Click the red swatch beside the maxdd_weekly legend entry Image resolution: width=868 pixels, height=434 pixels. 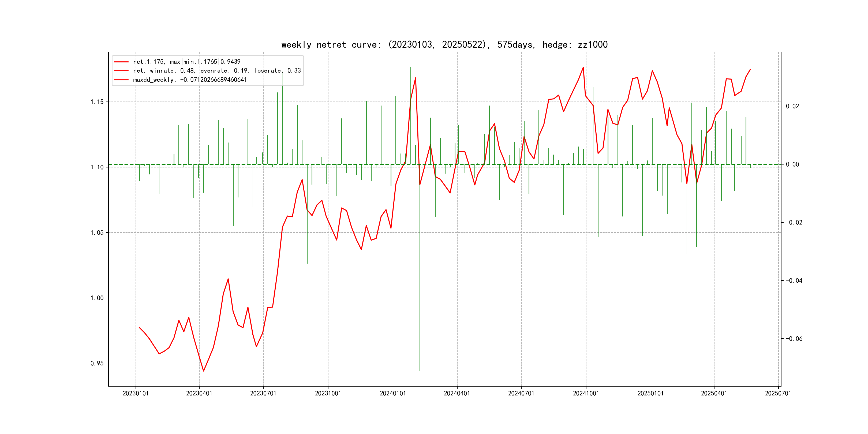121,80
